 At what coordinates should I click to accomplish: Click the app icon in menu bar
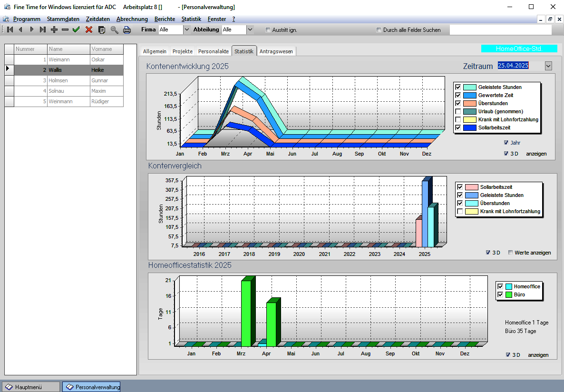pos(6,19)
